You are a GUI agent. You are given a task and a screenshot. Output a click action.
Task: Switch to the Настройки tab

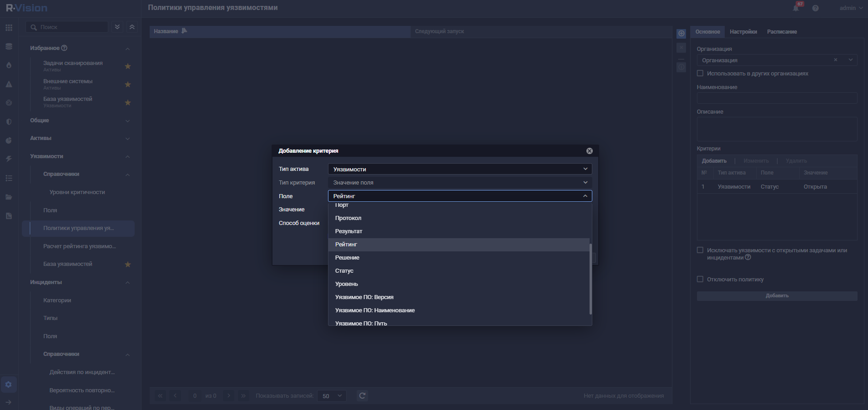click(x=743, y=32)
